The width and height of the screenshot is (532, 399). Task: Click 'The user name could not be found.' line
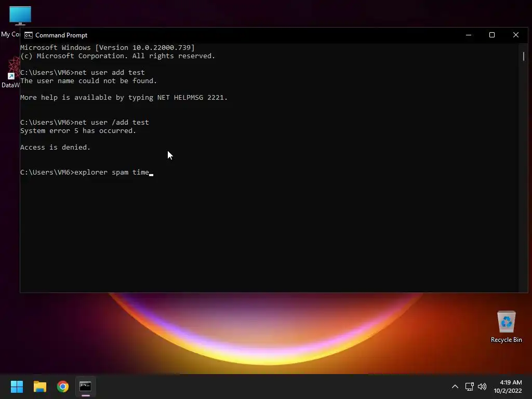(x=88, y=81)
